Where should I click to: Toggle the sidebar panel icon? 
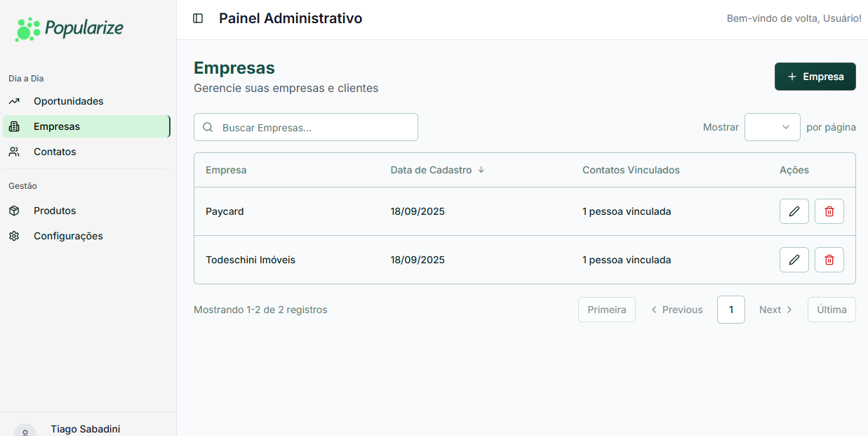pyautogui.click(x=198, y=18)
